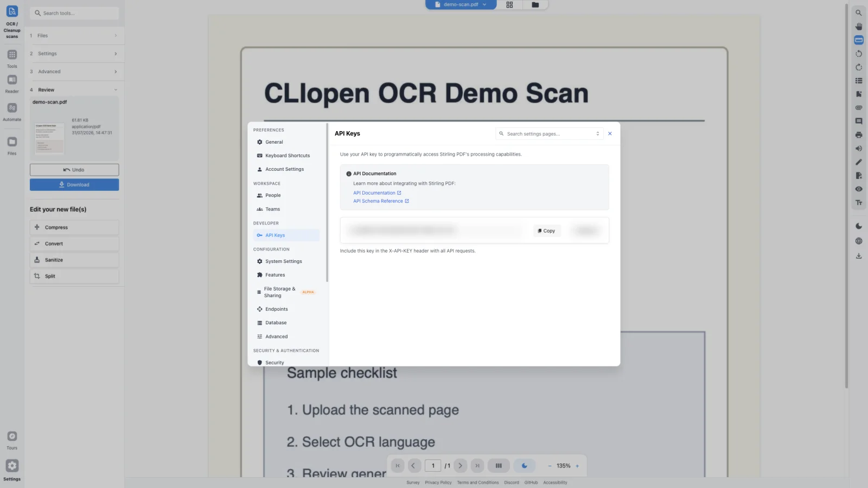This screenshot has width=868, height=488.
Task: Open the API Schema Reference link
Action: 381,201
